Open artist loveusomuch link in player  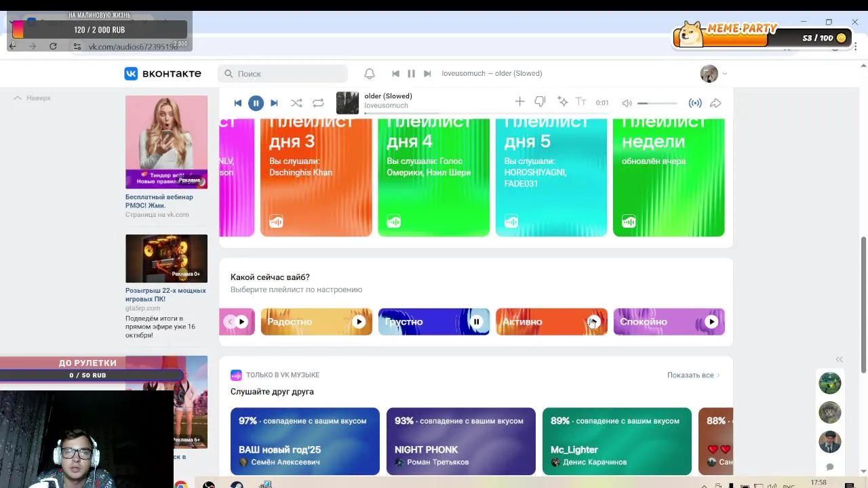[386, 106]
